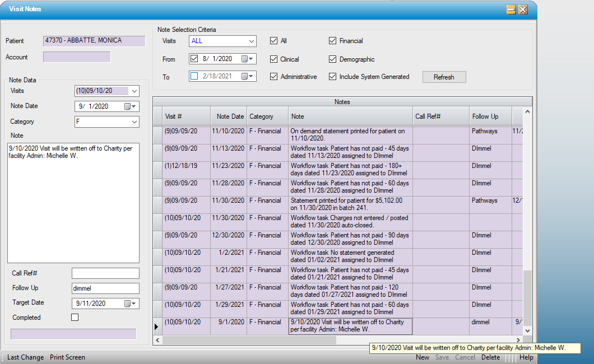Screen dimensions: 594x364
Task: Open the Target Date calendar picker
Action: pyautogui.click(x=129, y=304)
